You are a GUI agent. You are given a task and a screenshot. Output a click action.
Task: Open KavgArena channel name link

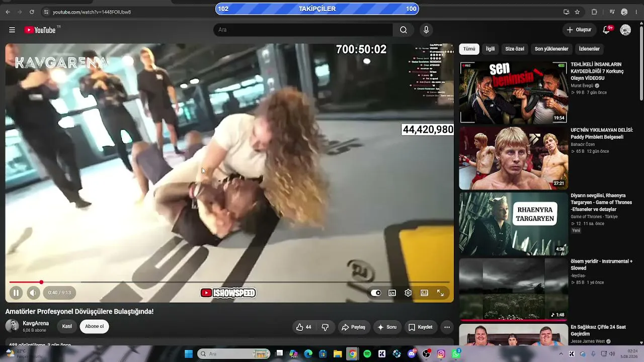[36, 323]
